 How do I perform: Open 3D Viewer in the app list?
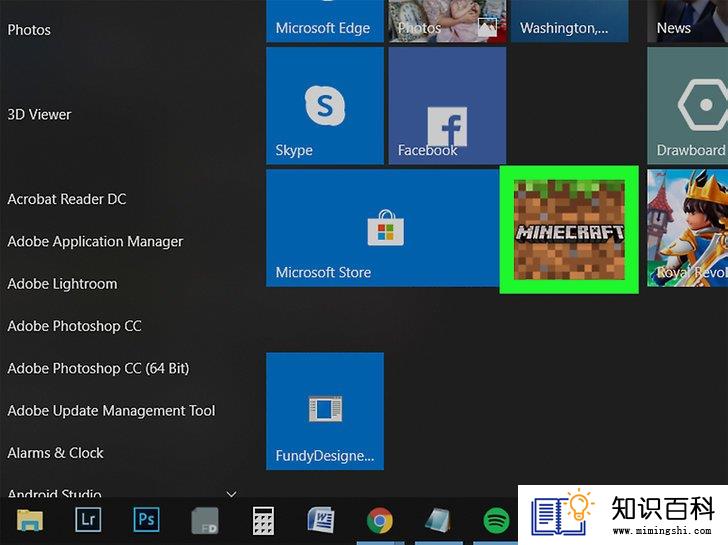coord(39,114)
